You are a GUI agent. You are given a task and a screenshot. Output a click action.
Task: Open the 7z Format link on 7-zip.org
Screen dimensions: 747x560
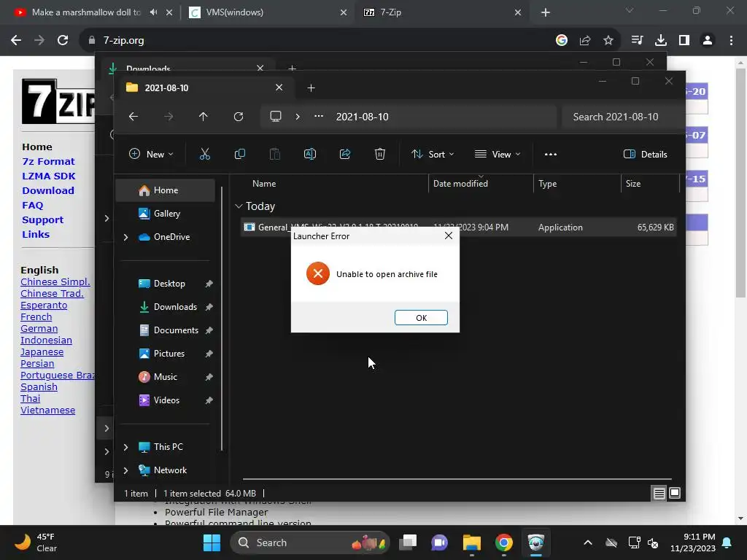pyautogui.click(x=48, y=161)
